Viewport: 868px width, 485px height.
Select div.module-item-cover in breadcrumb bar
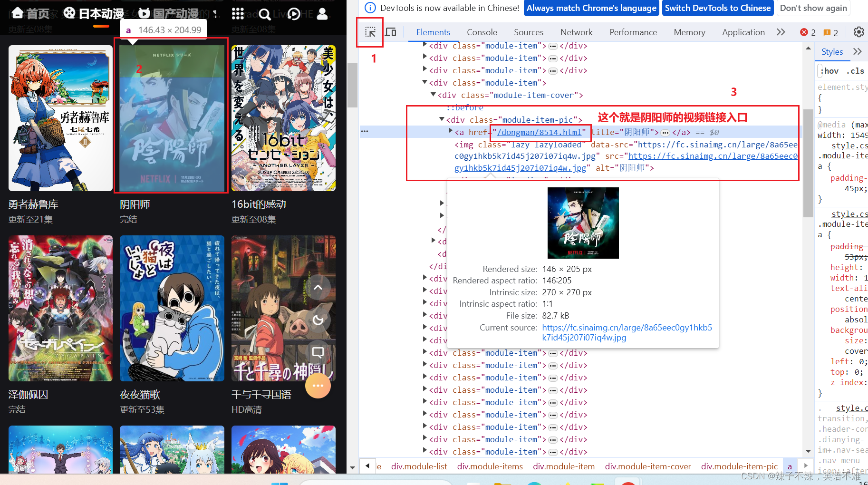(x=647, y=466)
